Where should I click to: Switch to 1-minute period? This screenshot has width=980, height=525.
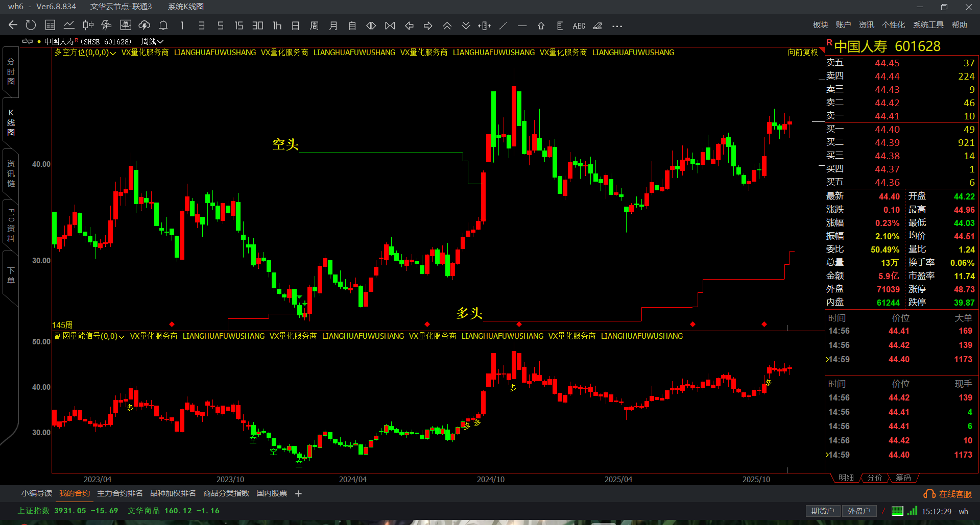pyautogui.click(x=182, y=26)
